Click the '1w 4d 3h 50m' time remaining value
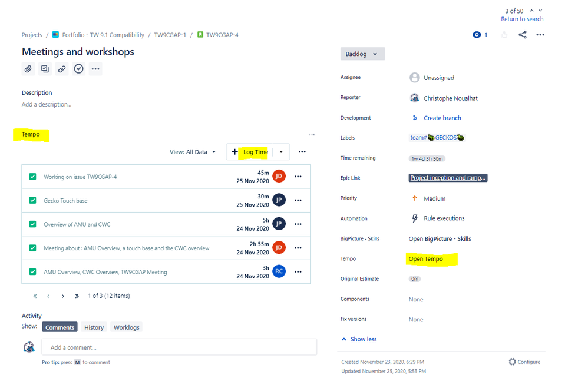The height and width of the screenshot is (388, 588). point(427,158)
